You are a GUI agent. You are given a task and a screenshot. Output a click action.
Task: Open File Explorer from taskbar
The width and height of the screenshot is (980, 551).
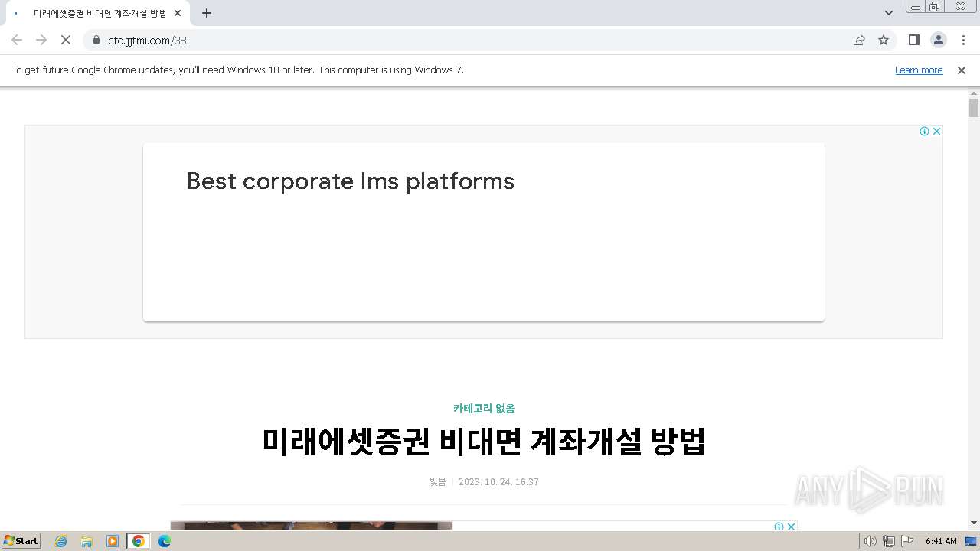point(87,541)
